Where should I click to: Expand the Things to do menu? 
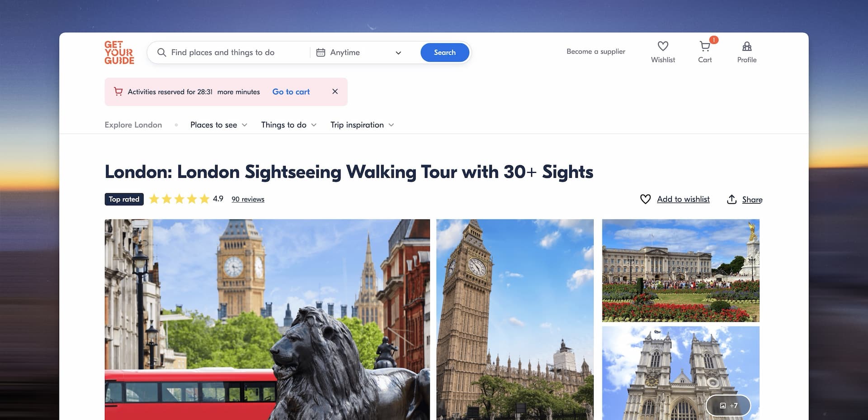[x=289, y=125]
